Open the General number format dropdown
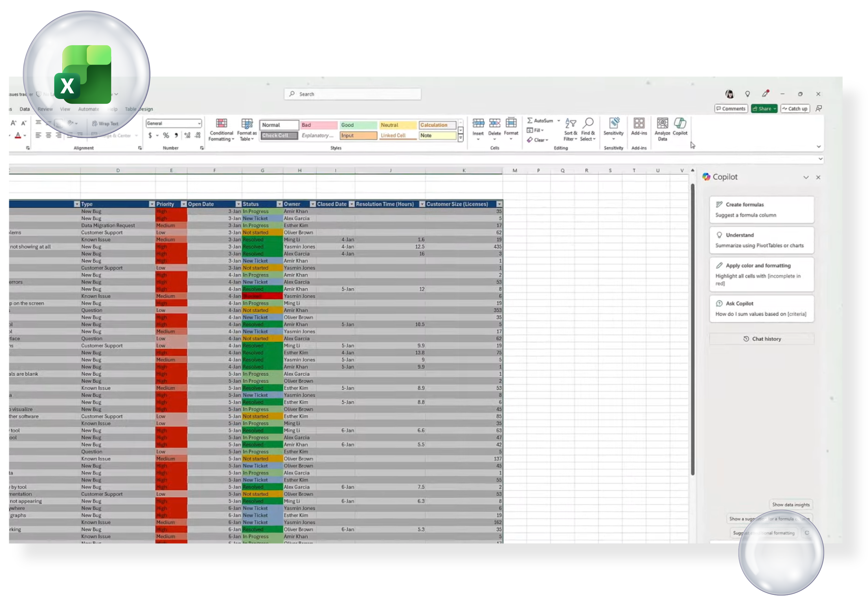This screenshot has width=868, height=603. click(199, 124)
